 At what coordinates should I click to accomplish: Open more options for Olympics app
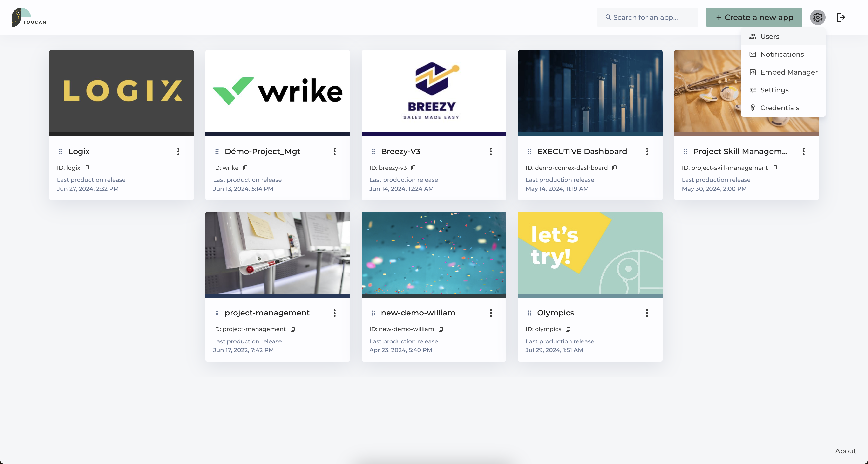tap(647, 313)
